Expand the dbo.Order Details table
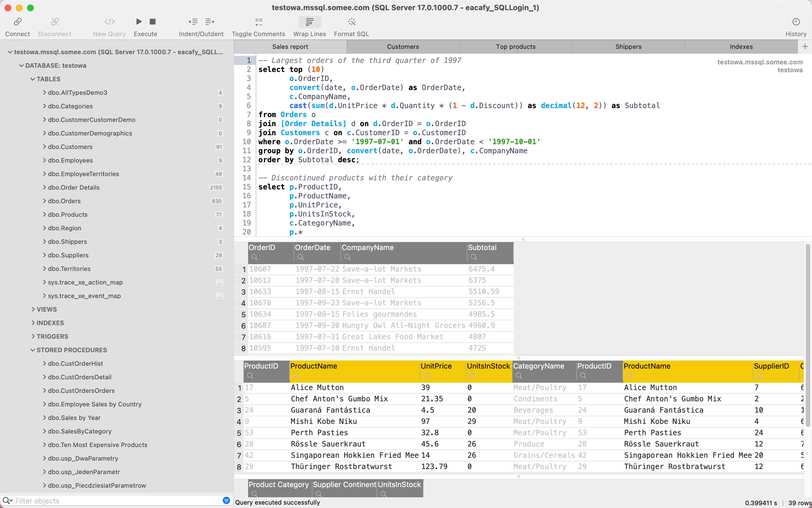This screenshot has width=812, height=508. (x=44, y=187)
